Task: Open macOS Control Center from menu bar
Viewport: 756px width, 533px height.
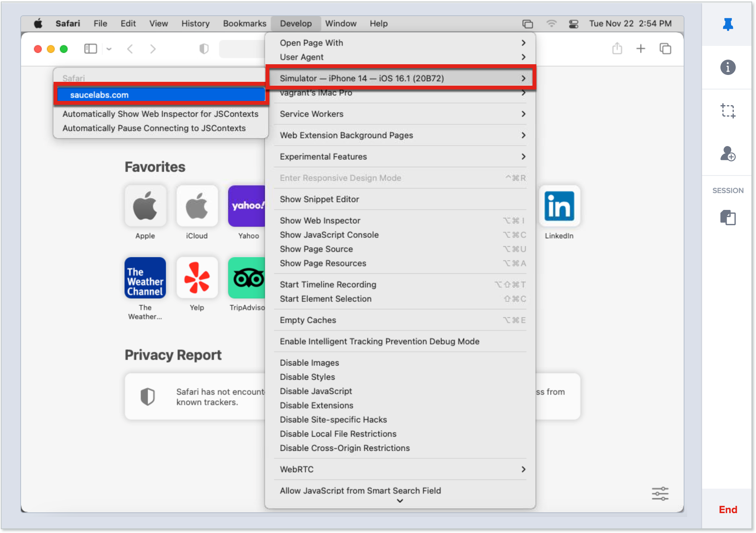Action: [573, 23]
